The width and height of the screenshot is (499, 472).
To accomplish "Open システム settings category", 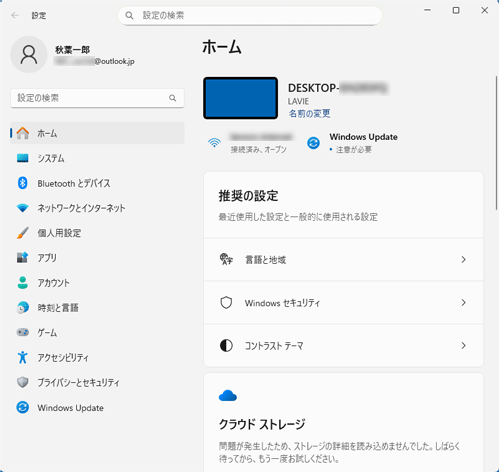I will tap(97, 158).
